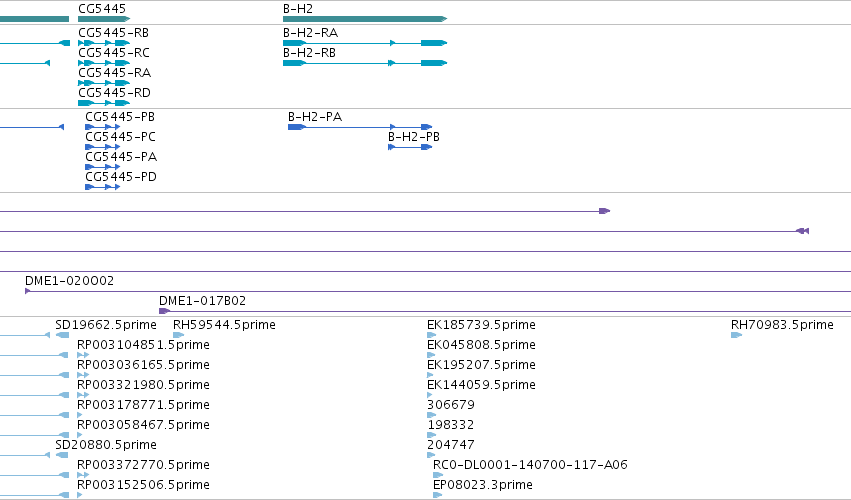This screenshot has height=500, width=851.
Task: Click the B-H2-PA protein feature
Action: (360, 127)
